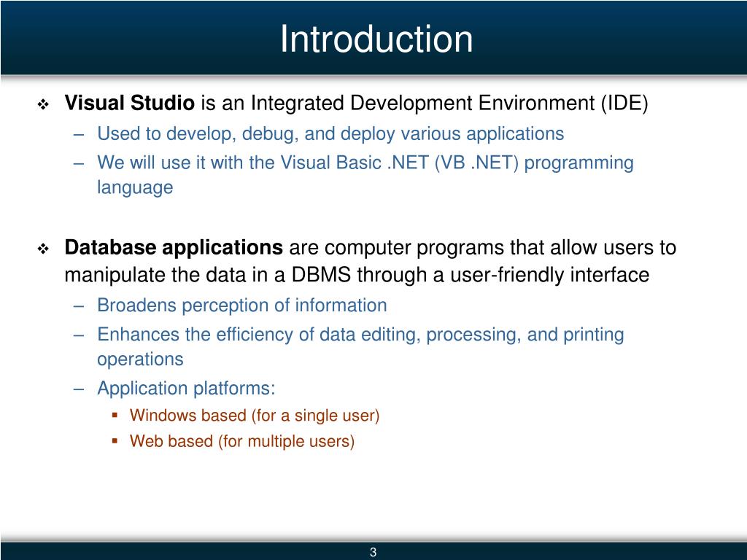Screen dimensions: 747x560
Task: Click the line mentioning Visual Basic .NET
Action: [365, 163]
